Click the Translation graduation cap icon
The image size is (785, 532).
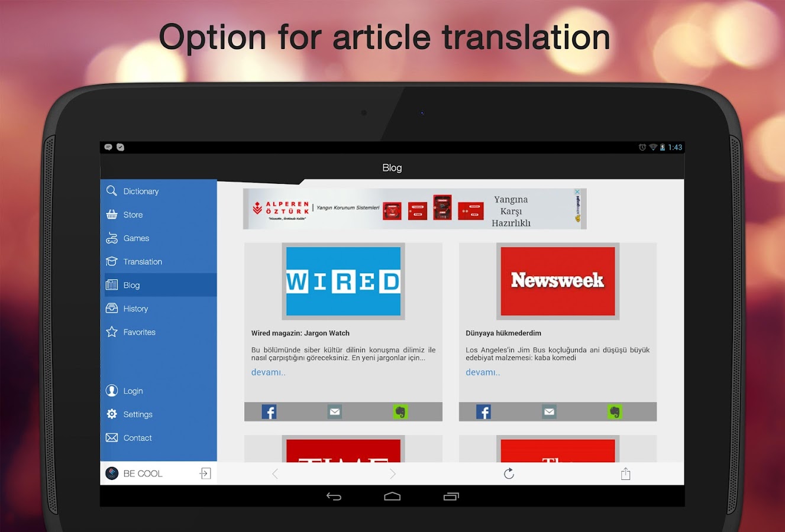111,261
